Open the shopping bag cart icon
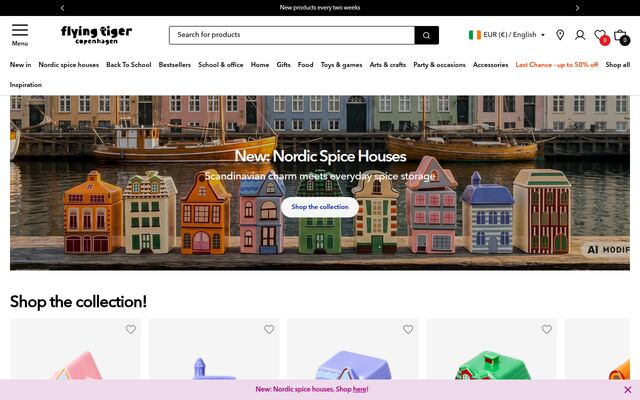This screenshot has width=640, height=400. click(621, 36)
